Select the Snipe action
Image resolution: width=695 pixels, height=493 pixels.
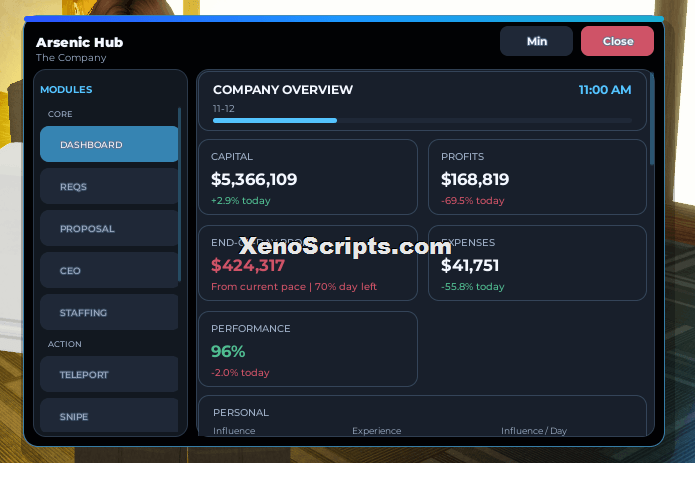click(109, 415)
